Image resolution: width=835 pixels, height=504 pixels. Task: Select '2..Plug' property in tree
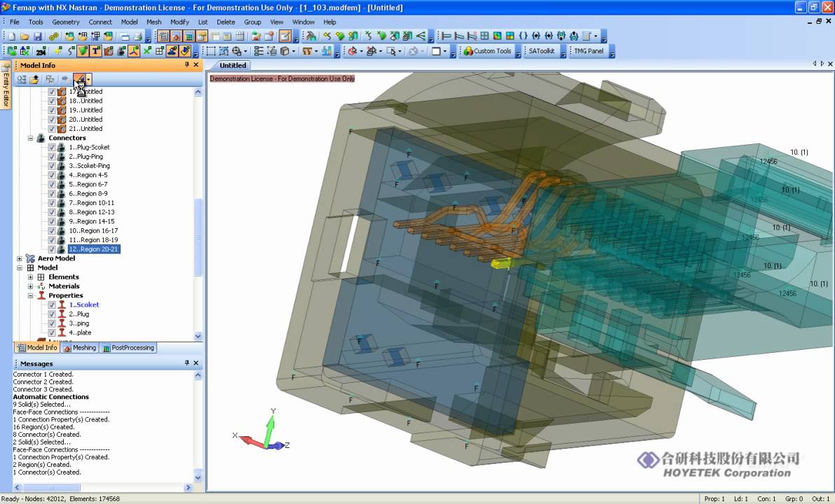[79, 314]
